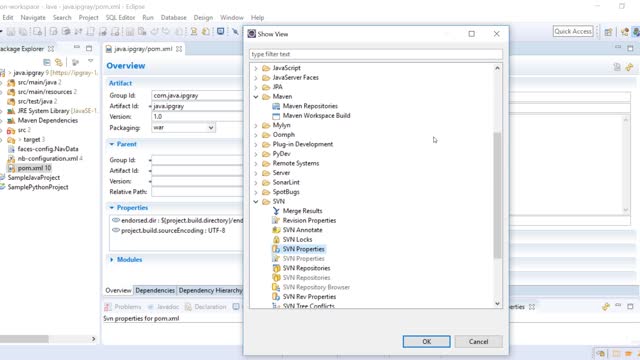The width and height of the screenshot is (640, 360).
Task: Select the Remote Systems category
Action: pos(296,163)
